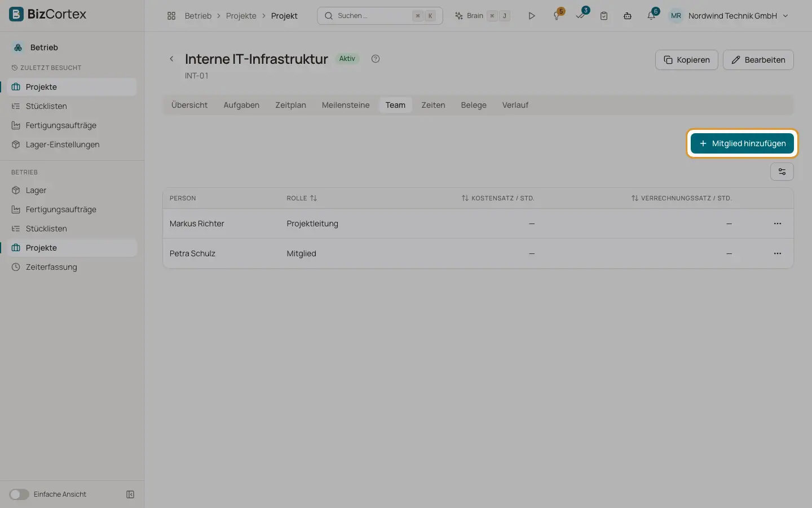Open the Zeitplan tab
Image resolution: width=812 pixels, height=508 pixels.
tap(290, 105)
